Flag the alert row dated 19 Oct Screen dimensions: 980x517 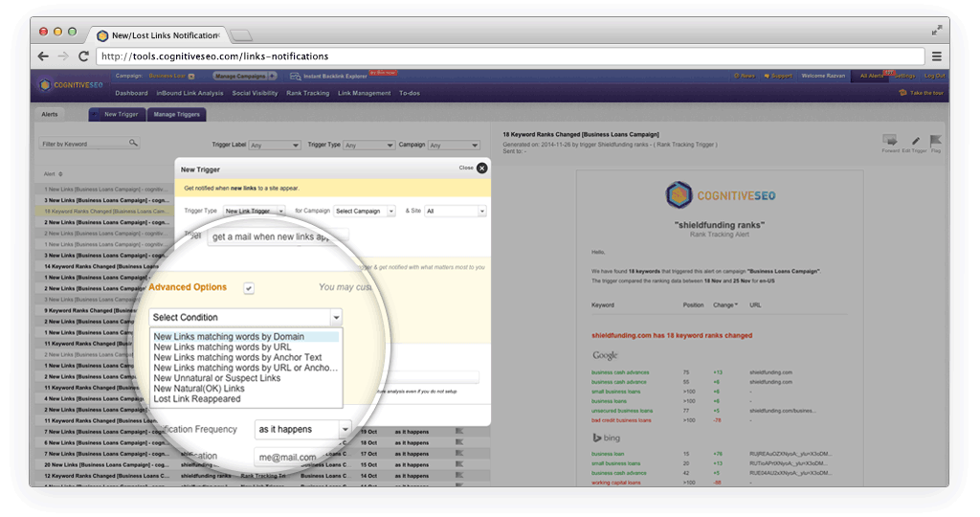pos(459,432)
